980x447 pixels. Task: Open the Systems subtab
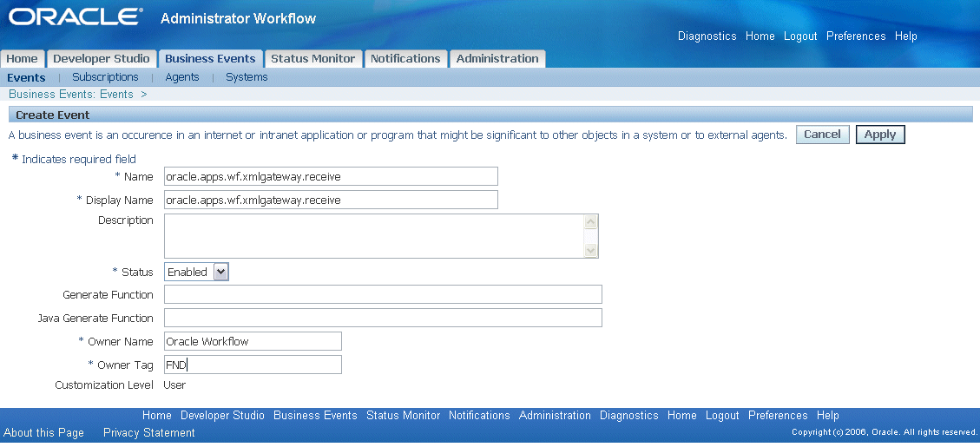point(247,77)
